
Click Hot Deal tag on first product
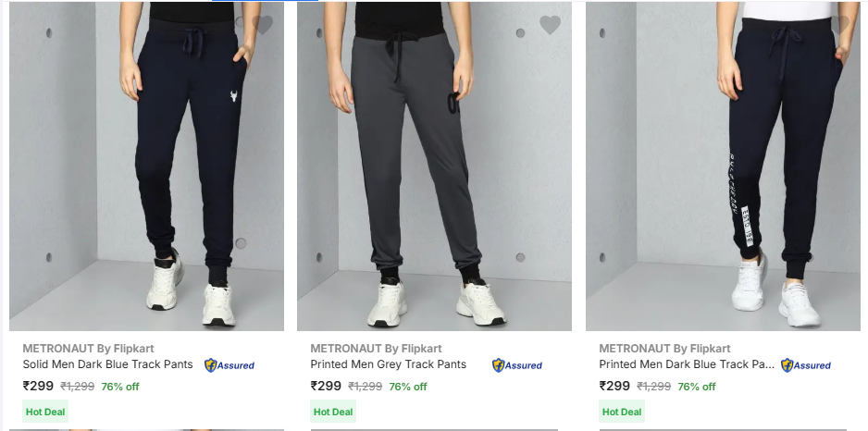click(x=45, y=412)
